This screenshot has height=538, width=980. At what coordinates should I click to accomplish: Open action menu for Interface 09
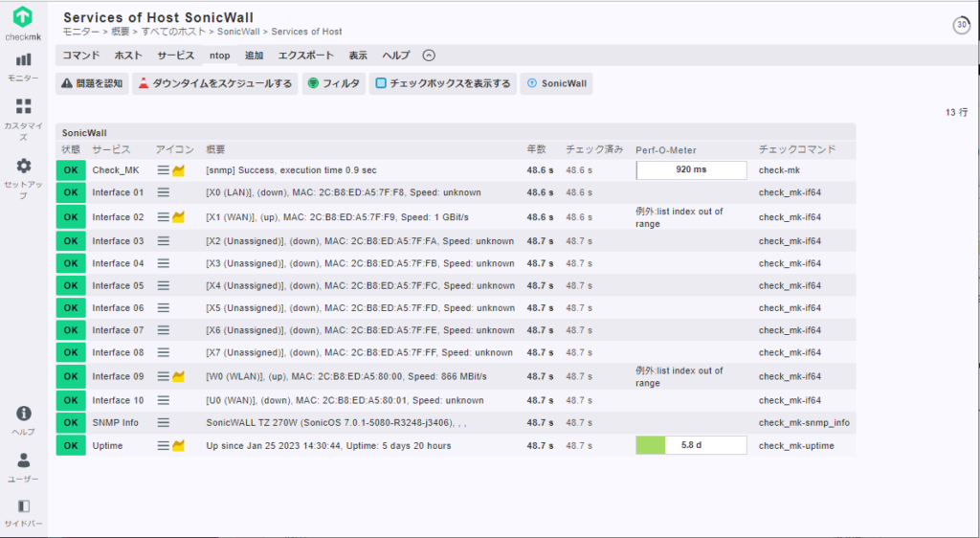pyautogui.click(x=163, y=376)
